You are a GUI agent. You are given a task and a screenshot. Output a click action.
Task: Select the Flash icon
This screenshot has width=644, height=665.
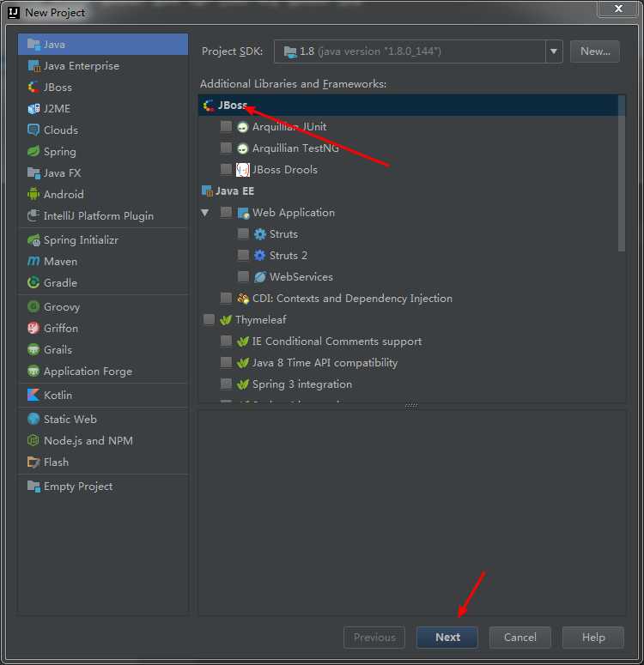(33, 462)
